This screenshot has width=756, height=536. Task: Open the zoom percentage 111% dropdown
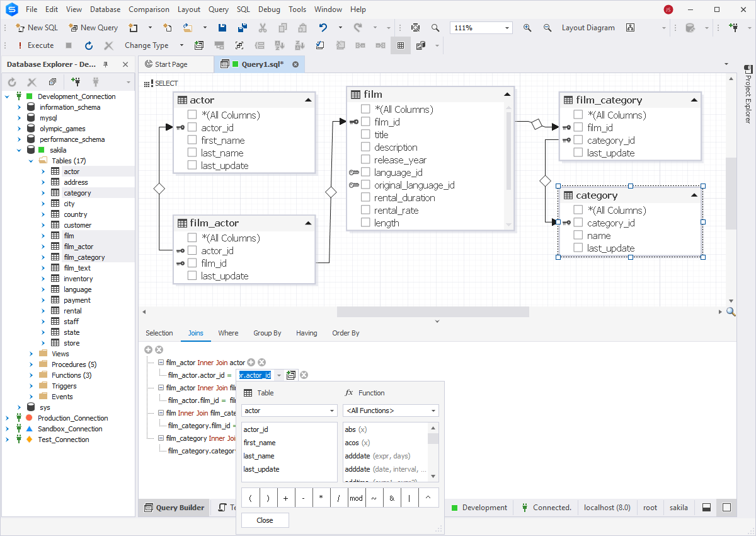[x=507, y=28]
